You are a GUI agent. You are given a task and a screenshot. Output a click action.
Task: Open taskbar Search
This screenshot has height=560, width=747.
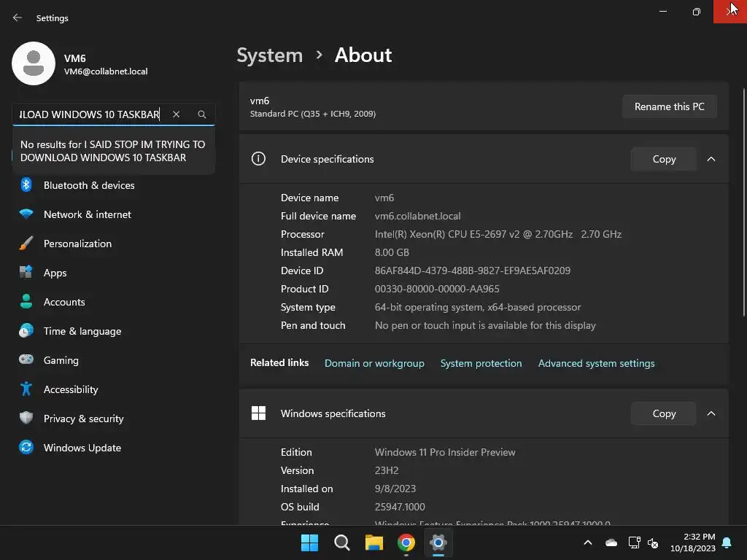click(341, 542)
